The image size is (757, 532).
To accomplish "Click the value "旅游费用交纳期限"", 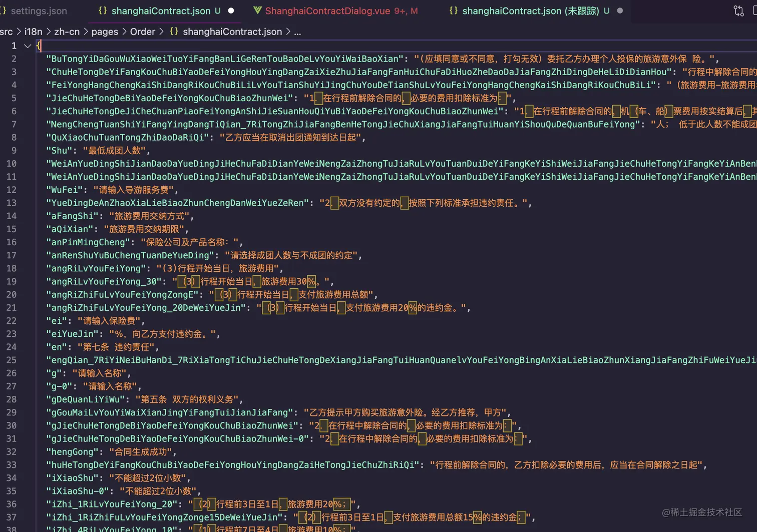I will coord(144,229).
